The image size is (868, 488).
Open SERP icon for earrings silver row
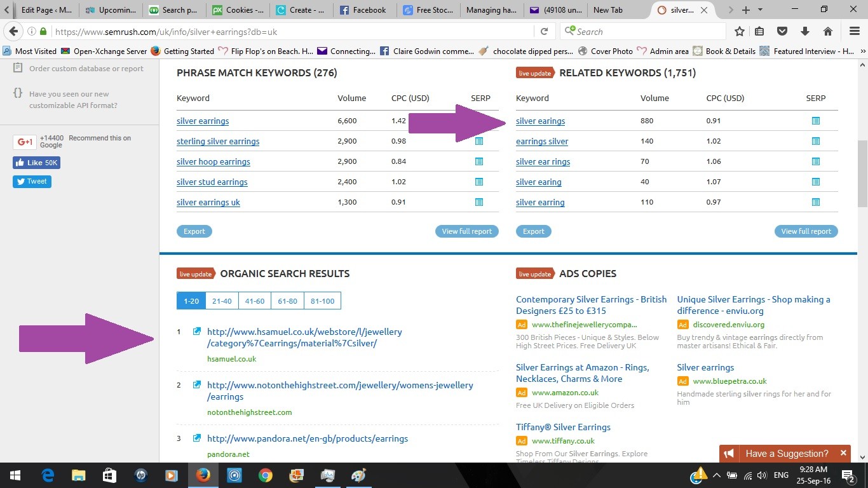816,141
